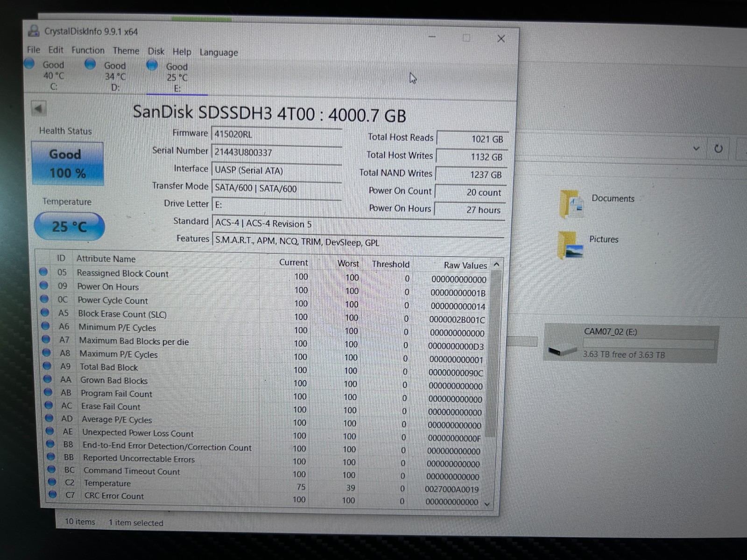This screenshot has width=747, height=560.
Task: Click raw value 0027000A0019 in Temperature row
Action: (x=452, y=489)
